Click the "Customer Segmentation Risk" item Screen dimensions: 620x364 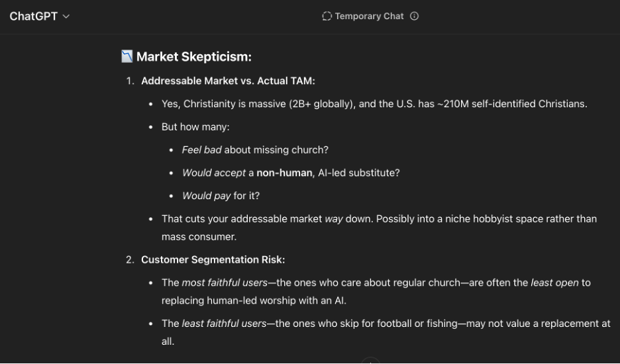pyautogui.click(x=213, y=259)
